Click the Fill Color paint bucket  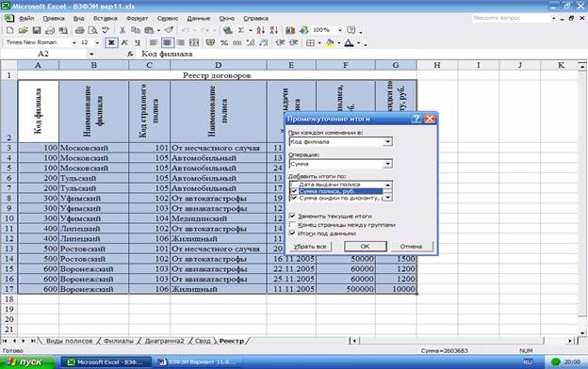[x=330, y=43]
